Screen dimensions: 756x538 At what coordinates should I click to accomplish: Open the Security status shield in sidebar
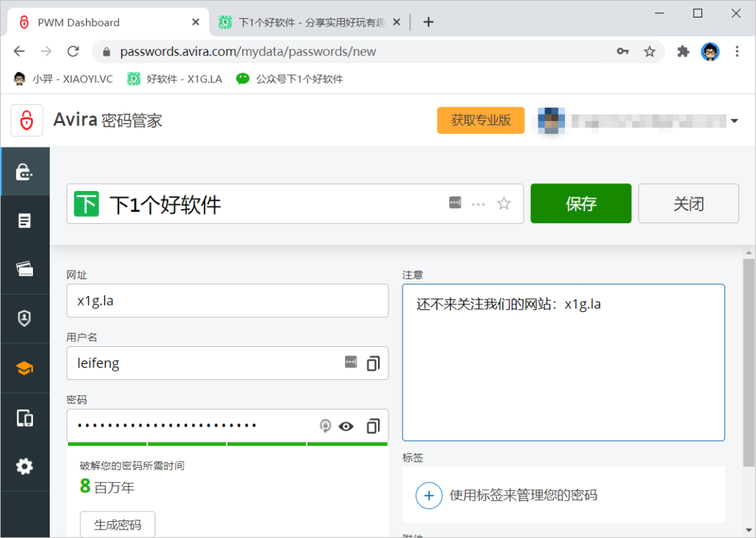24,318
